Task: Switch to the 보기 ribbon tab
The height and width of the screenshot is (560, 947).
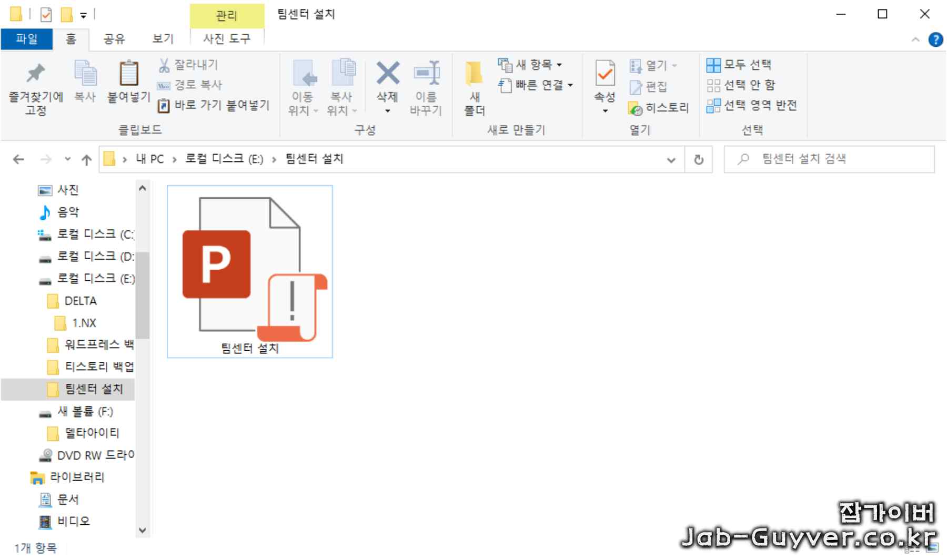Action: pos(163,38)
